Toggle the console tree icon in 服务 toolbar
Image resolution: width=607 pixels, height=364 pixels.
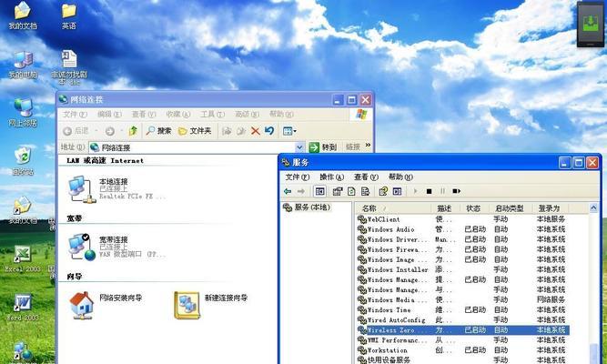click(320, 191)
